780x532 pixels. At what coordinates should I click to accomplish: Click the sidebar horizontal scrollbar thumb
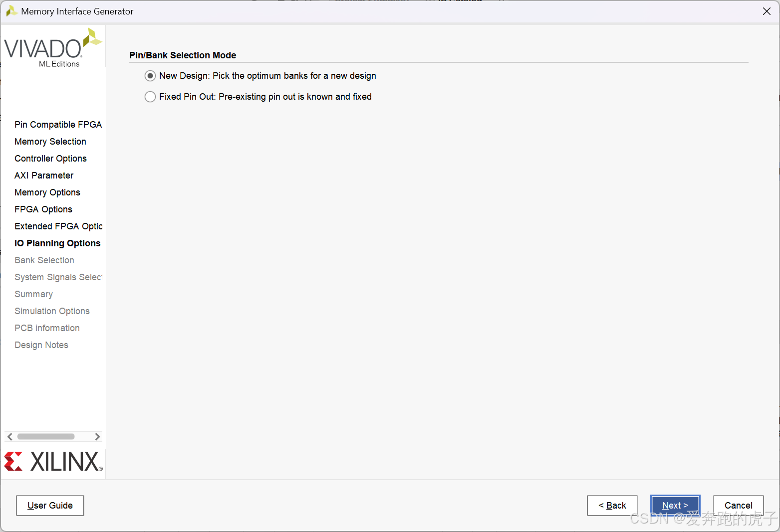point(46,437)
